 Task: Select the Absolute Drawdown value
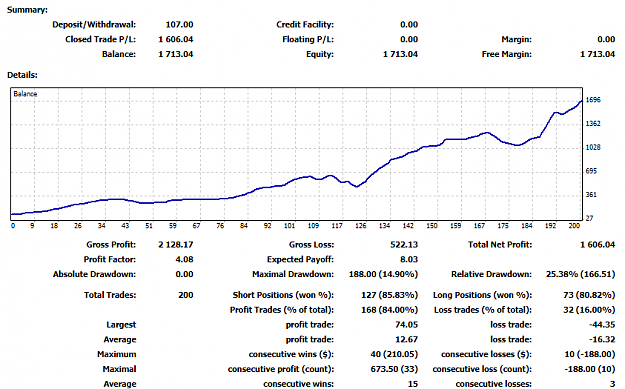pyautogui.click(x=184, y=274)
